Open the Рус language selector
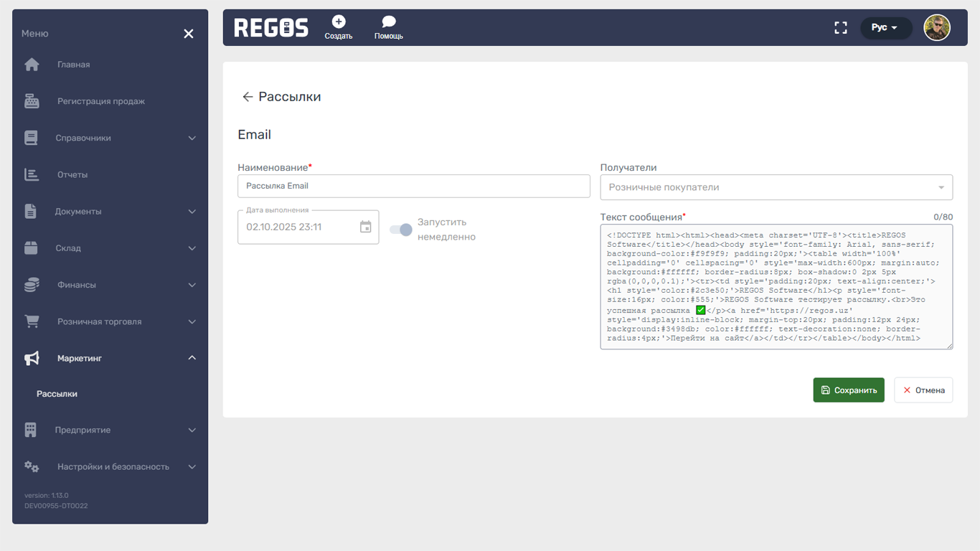The width and height of the screenshot is (980, 551). pos(885,28)
